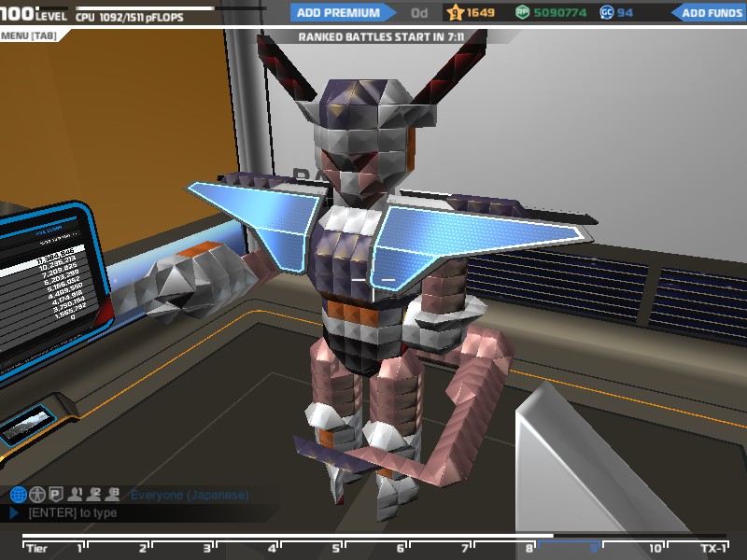Select the player 3 chat icon

(112, 495)
